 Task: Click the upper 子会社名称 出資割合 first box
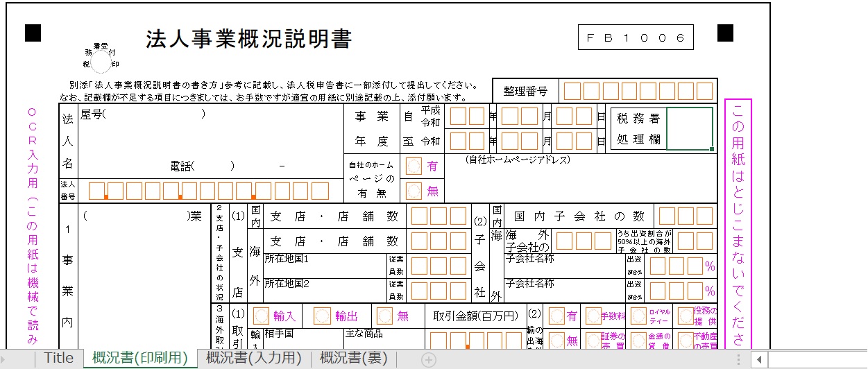(658, 266)
